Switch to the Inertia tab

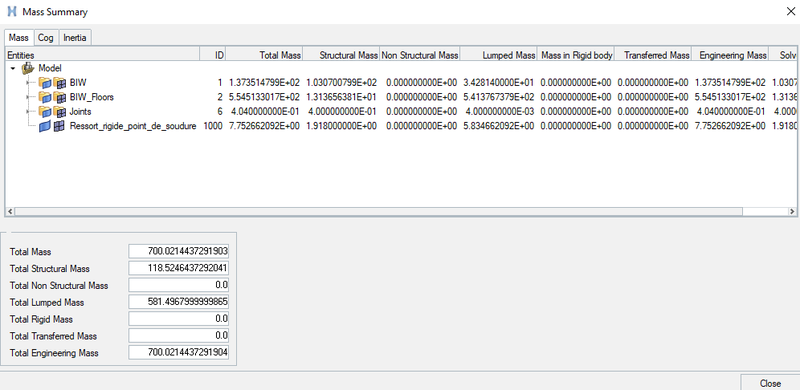pyautogui.click(x=75, y=38)
